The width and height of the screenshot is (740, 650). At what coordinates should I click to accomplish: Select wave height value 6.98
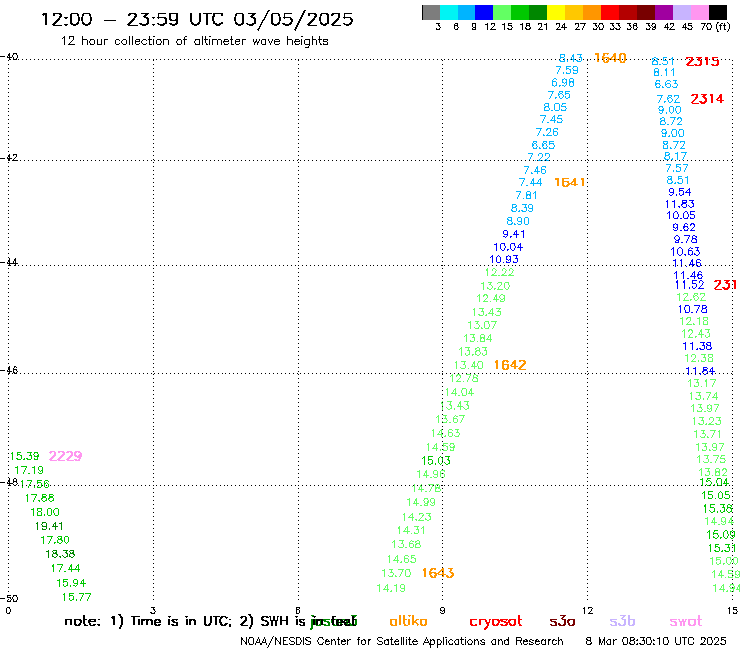563,83
